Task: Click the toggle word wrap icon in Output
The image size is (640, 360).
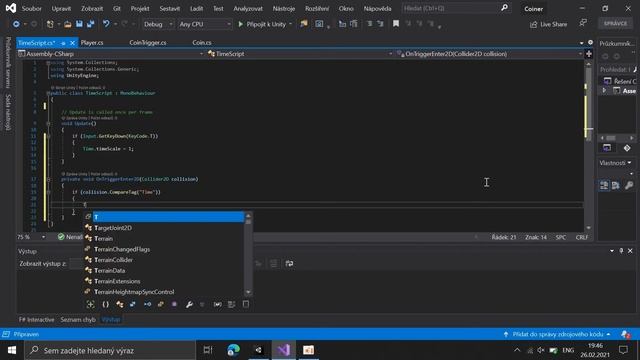Action: 289,264
